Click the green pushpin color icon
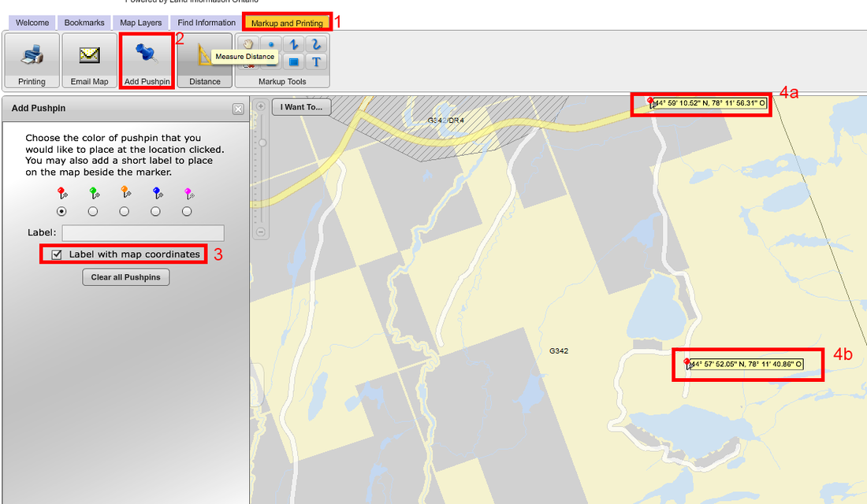 point(94,193)
